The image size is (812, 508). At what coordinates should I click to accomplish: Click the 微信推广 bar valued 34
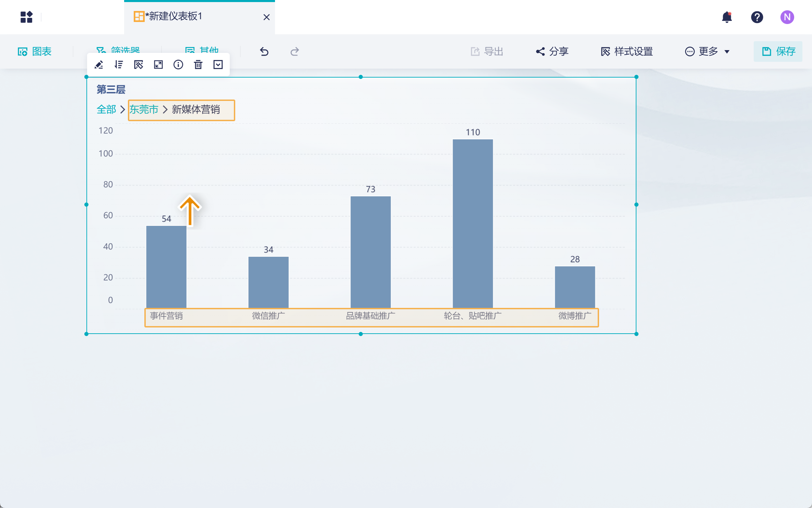coord(268,282)
